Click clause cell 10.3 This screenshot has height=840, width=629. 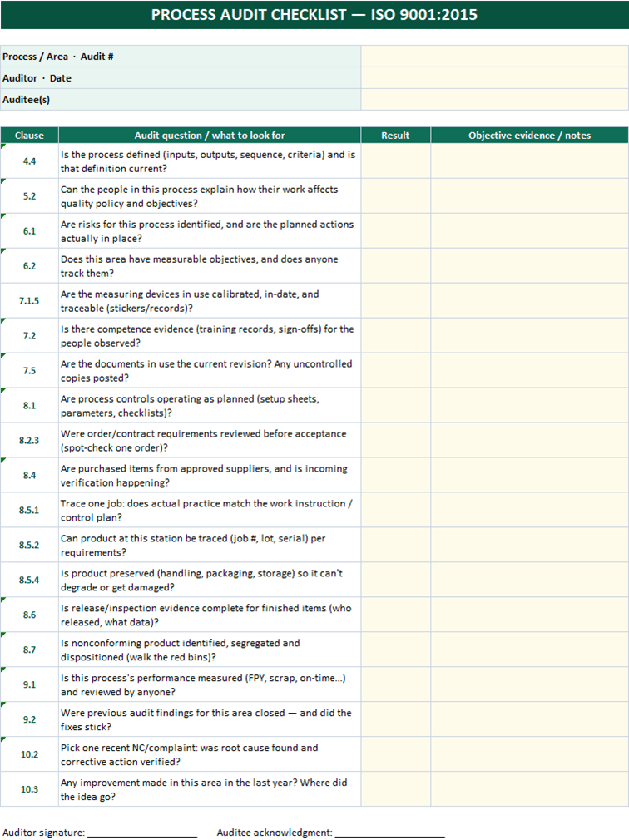pyautogui.click(x=29, y=788)
